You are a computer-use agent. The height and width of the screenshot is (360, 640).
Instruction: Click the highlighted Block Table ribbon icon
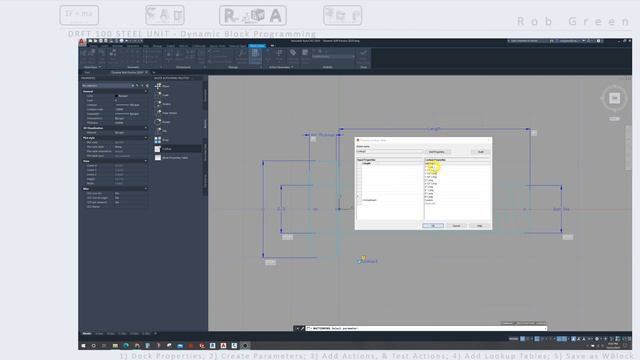click(255, 56)
